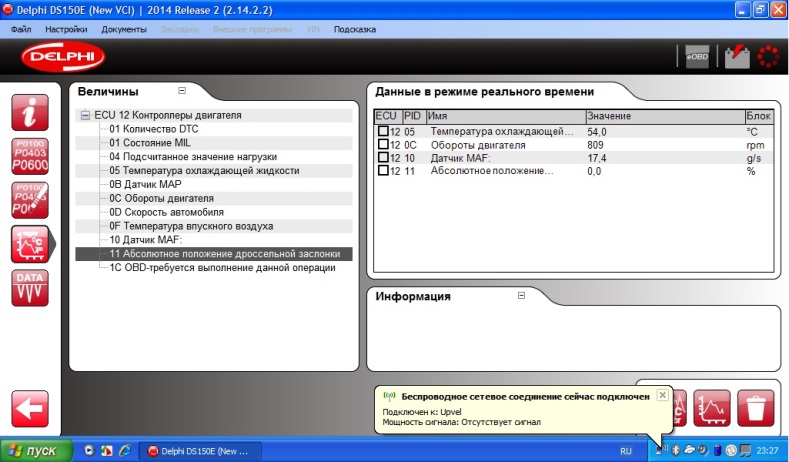Select 0F Температура впускного воздуха
Viewport: 789px width, 462px height.
(x=191, y=226)
